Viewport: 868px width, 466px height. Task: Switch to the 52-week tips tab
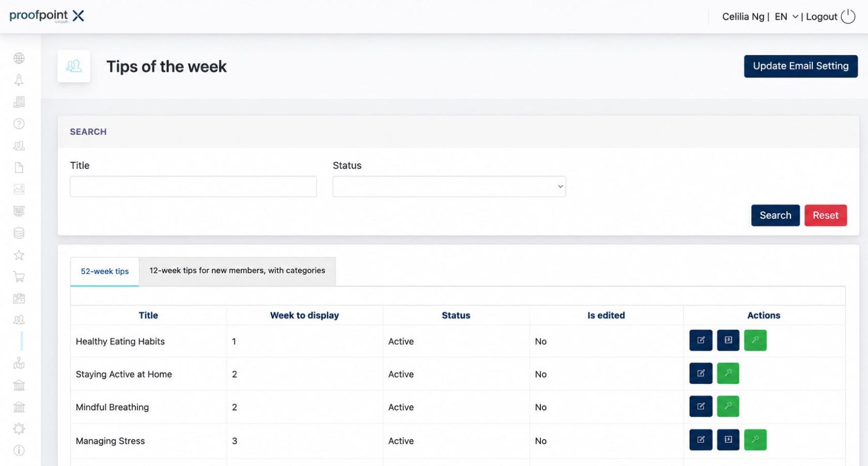tap(105, 271)
